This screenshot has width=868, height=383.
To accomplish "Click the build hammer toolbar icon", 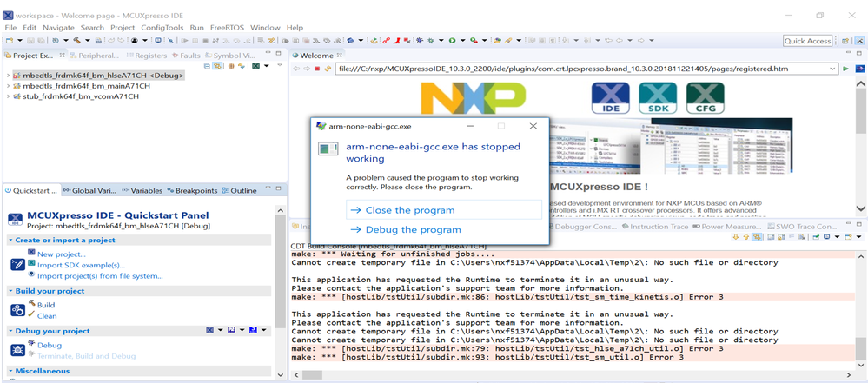I will point(77,41).
